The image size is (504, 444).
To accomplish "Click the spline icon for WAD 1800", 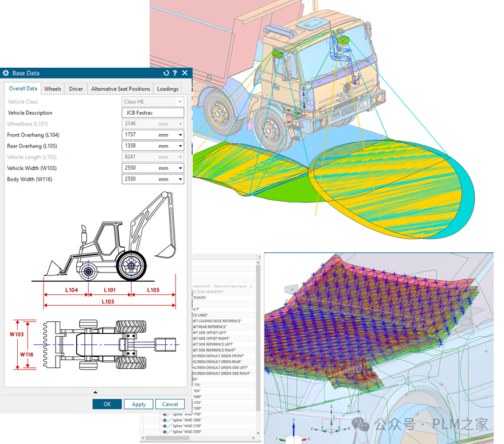I will [169, 420].
